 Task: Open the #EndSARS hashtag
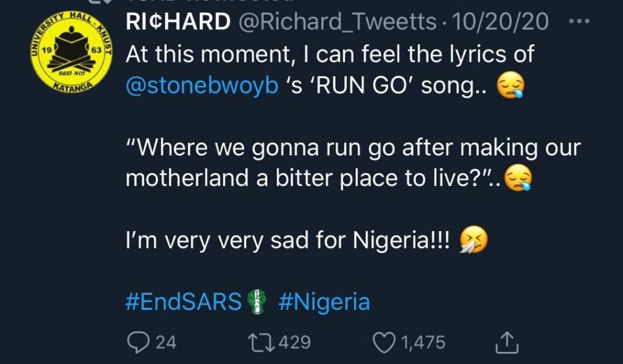point(184,301)
